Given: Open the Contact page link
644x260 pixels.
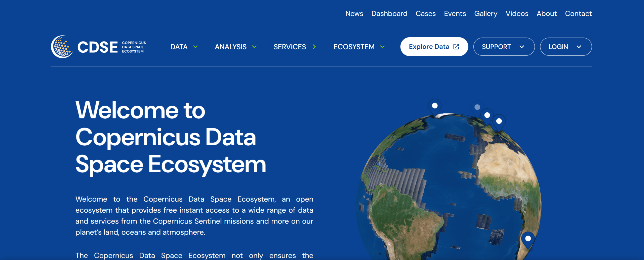Looking at the screenshot, I should point(578,14).
